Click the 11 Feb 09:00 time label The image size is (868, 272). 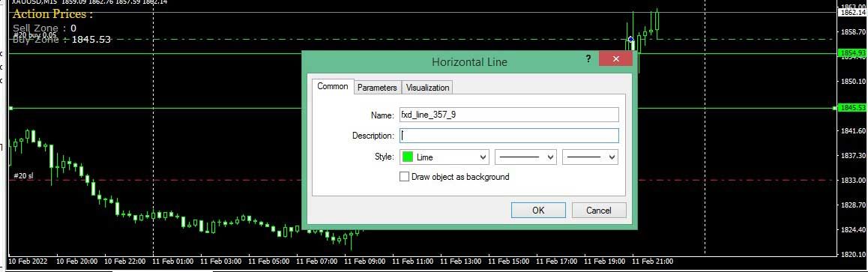pos(364,261)
